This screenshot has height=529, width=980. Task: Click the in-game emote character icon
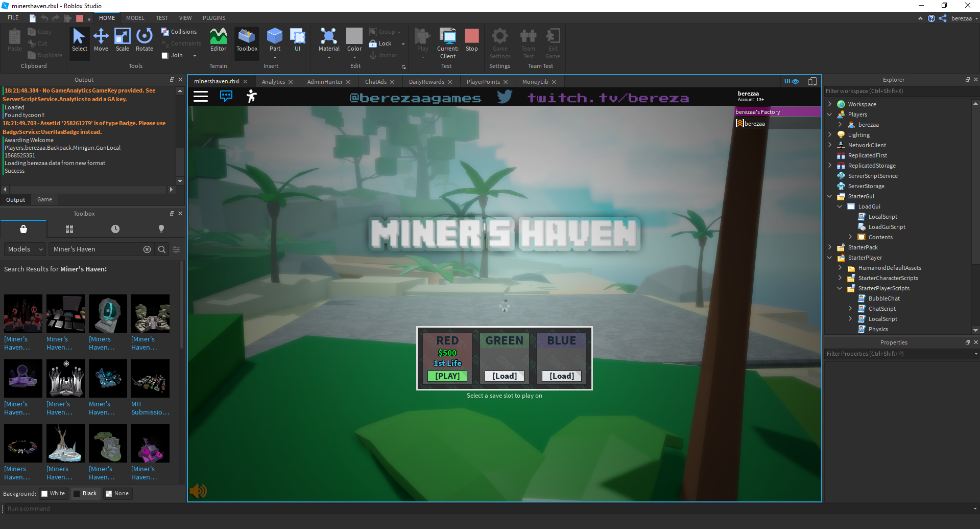[x=251, y=96]
